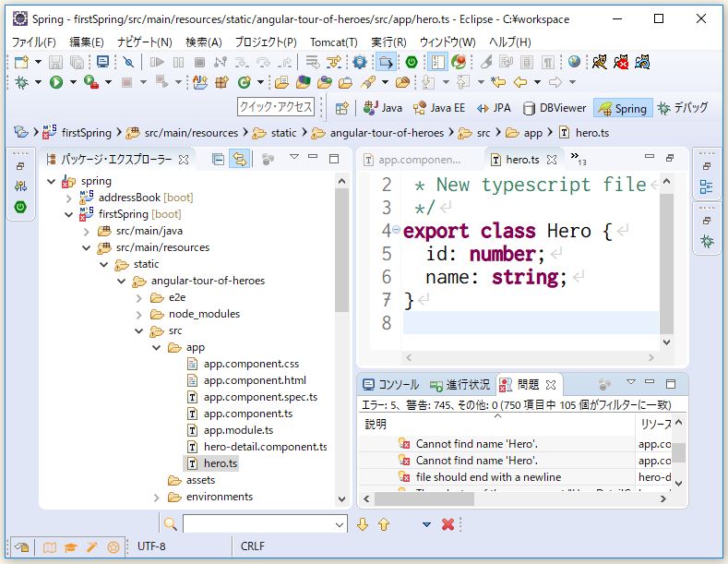Image resolution: width=728 pixels, height=564 pixels.
Task: Toggle the code folding marker at line 4
Action: tap(396, 229)
